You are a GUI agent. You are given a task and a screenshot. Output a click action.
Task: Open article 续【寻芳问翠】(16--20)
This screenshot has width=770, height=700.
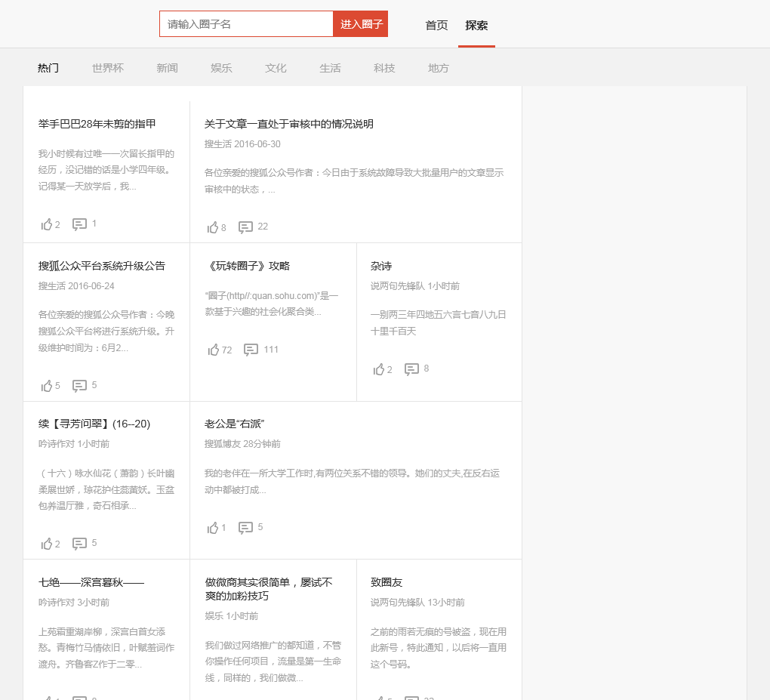(94, 424)
